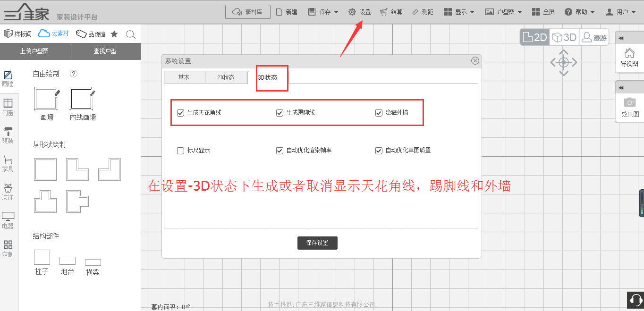Choose the L-shaped room template
644x311 pixels.
coord(77,169)
